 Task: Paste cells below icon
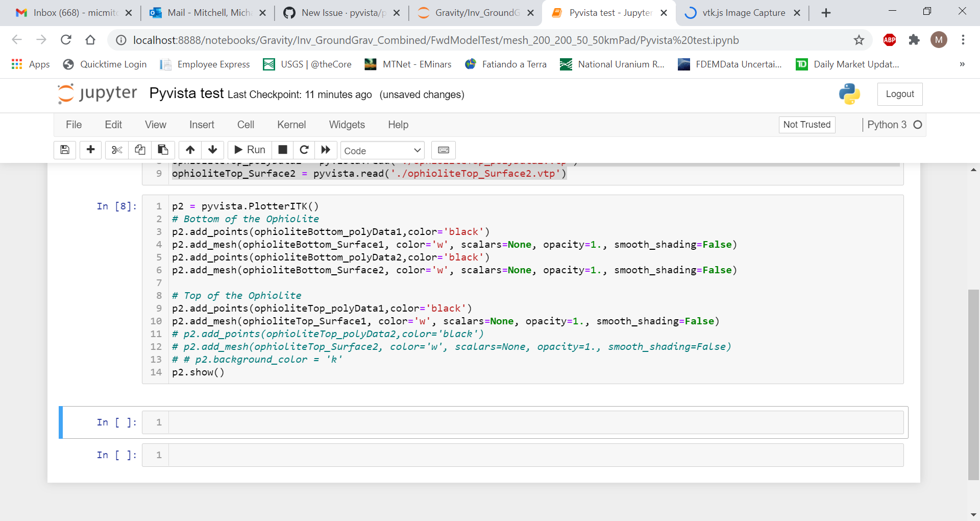pyautogui.click(x=163, y=150)
